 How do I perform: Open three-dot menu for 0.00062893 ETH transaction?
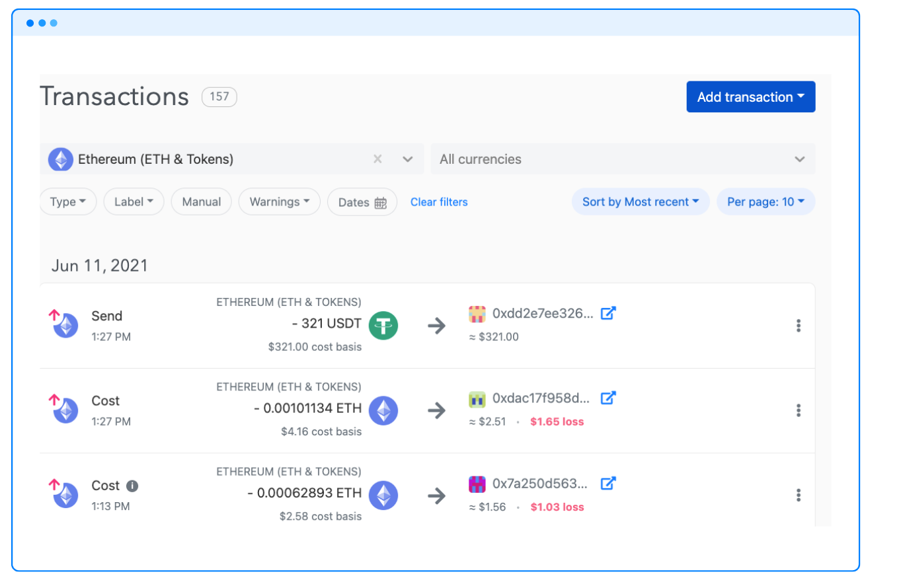click(x=799, y=495)
